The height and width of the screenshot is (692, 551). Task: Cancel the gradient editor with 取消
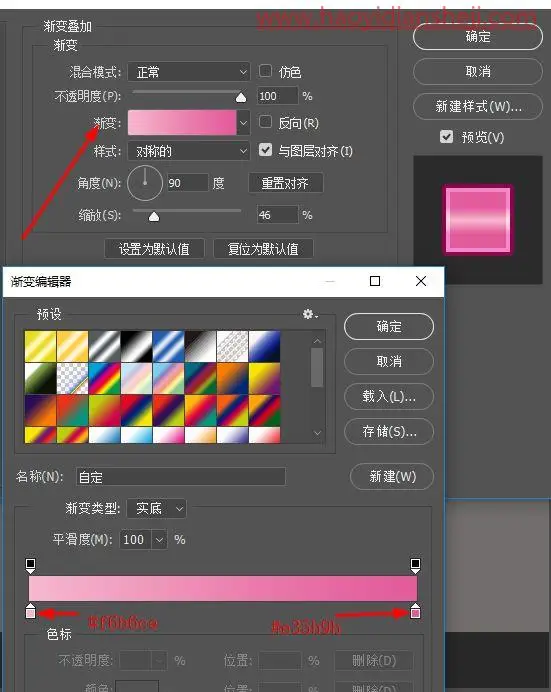(389, 361)
